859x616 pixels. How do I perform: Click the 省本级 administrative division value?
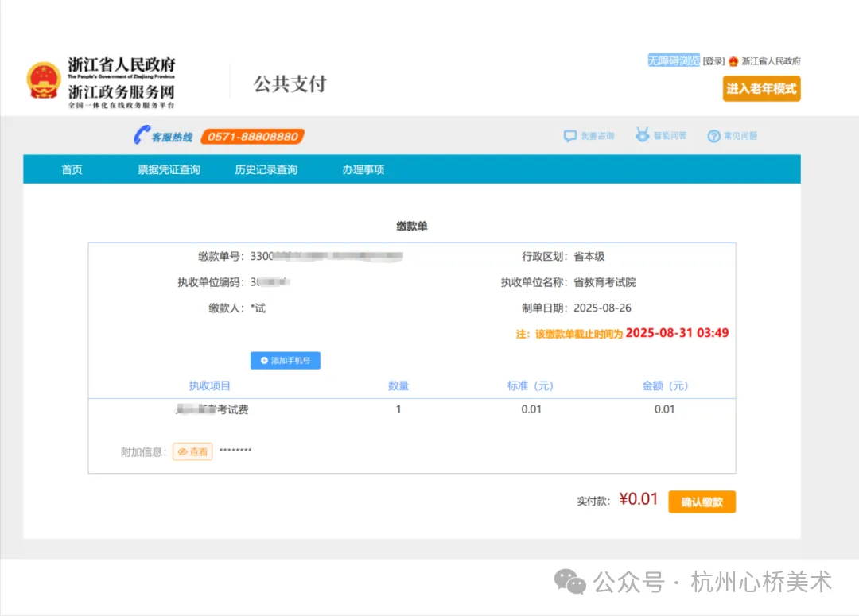tap(589, 256)
